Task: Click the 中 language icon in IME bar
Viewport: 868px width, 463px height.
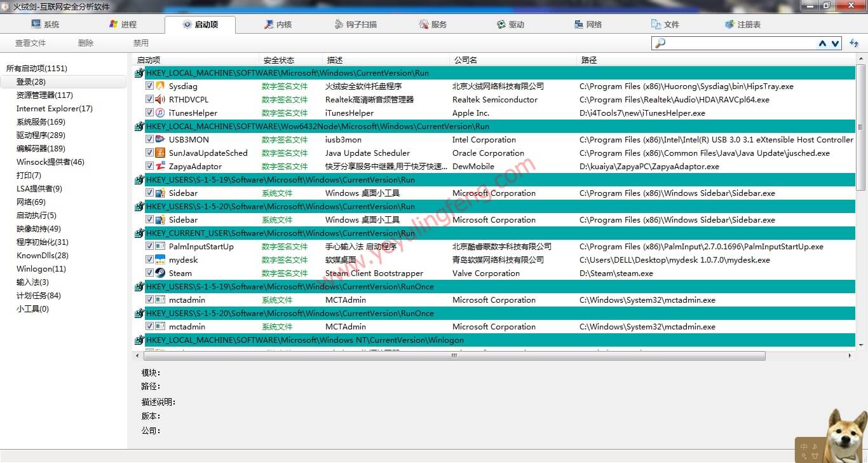Action: [804, 446]
